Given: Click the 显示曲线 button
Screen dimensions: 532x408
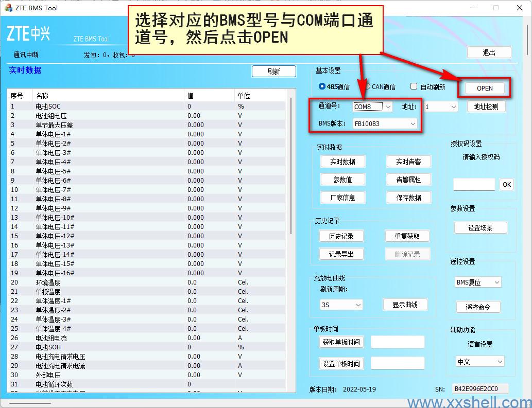Looking at the screenshot, I should (x=405, y=305).
